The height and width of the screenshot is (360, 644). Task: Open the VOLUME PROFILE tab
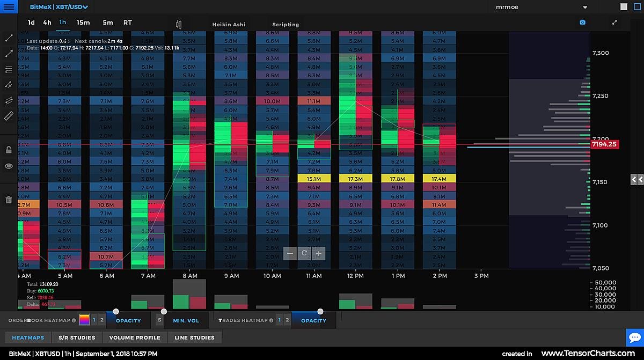click(135, 337)
